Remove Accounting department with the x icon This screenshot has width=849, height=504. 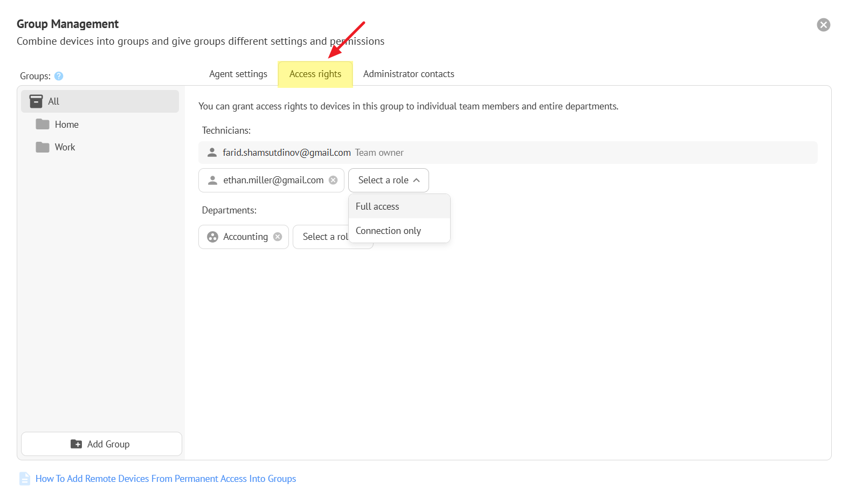278,237
